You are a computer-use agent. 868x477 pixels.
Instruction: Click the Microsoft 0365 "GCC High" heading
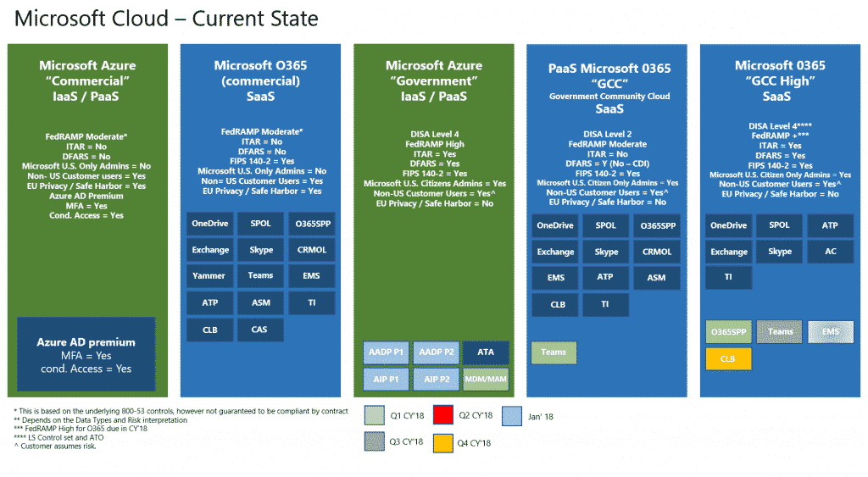pyautogui.click(x=780, y=80)
